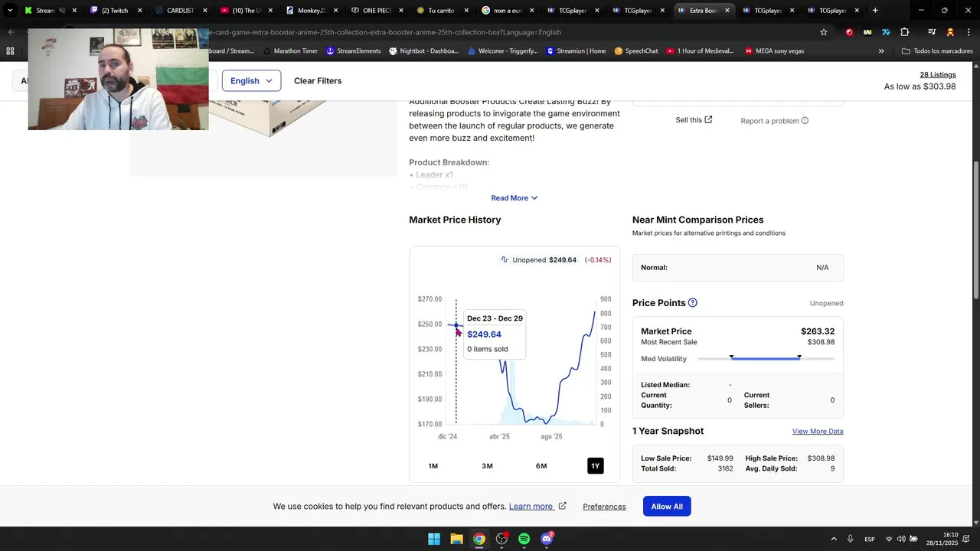
Task: Click the Allow All cookies button
Action: click(667, 506)
